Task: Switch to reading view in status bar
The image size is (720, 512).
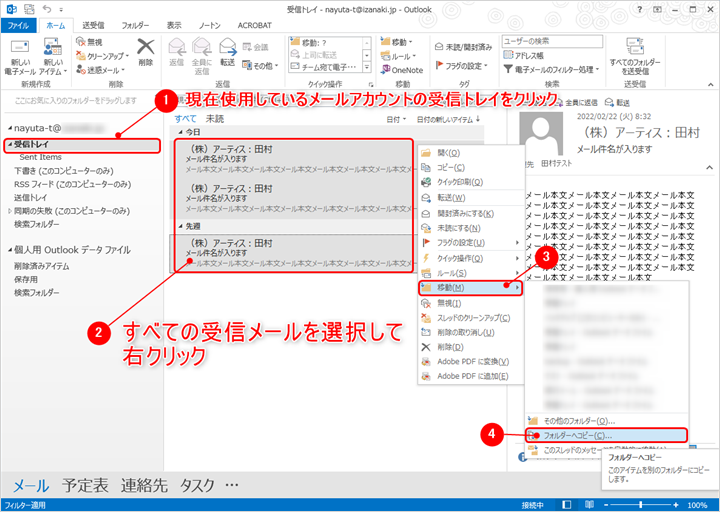Action: click(589, 505)
